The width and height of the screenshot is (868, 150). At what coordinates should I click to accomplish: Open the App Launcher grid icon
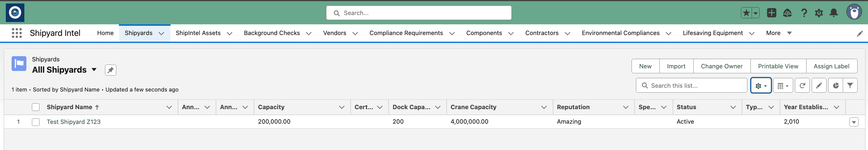coord(17,33)
